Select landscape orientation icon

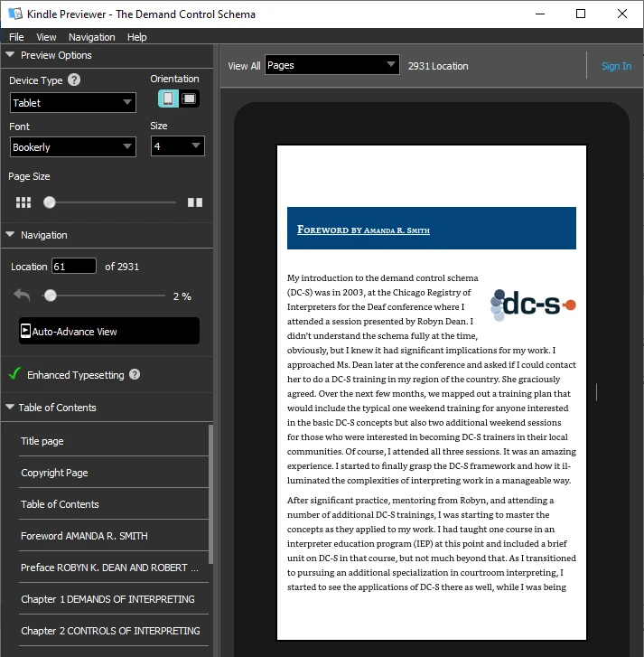189,99
